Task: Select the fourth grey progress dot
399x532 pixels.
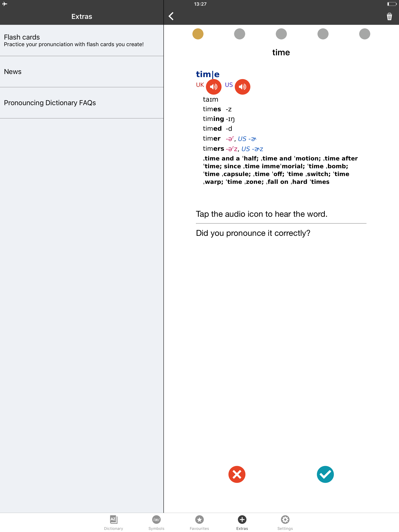Action: click(323, 34)
